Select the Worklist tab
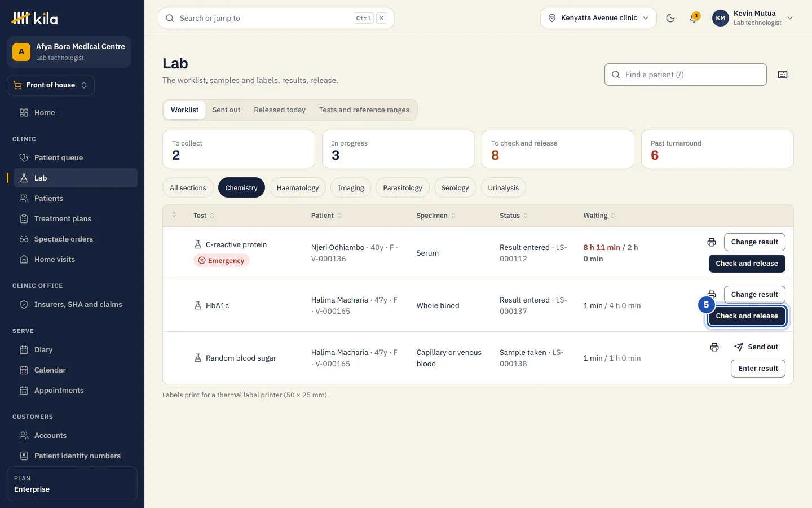The image size is (812, 508). click(184, 110)
